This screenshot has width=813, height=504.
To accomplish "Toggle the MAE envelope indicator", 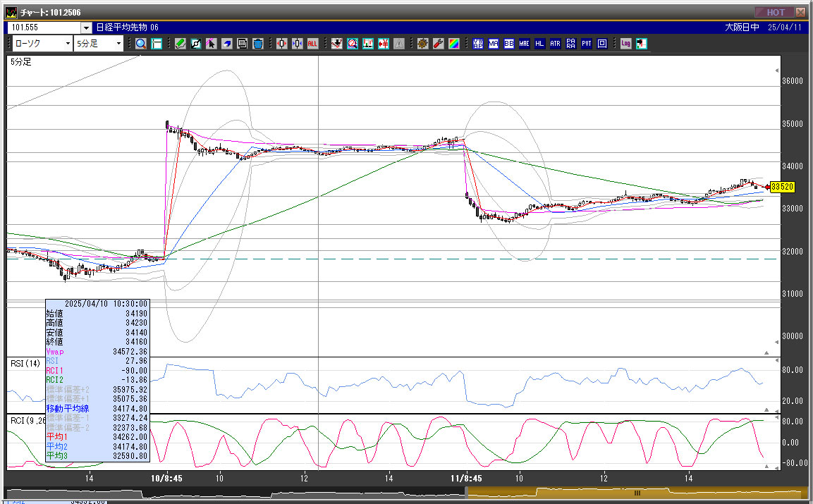I will coord(524,44).
